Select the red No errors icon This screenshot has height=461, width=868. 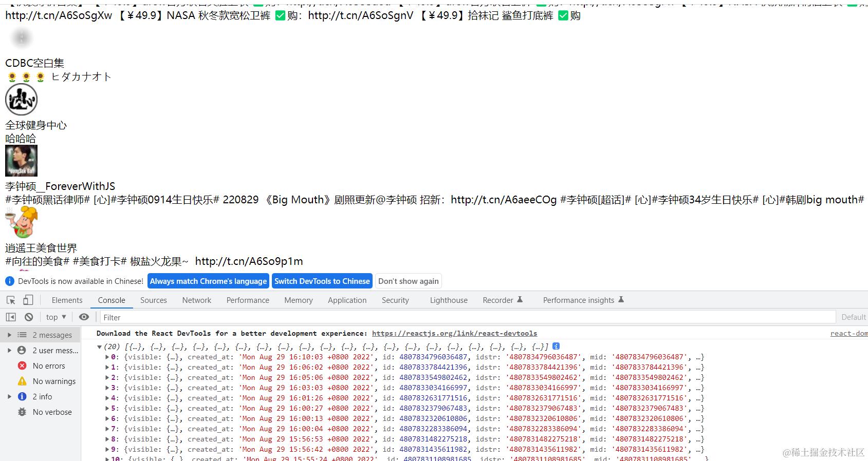[x=22, y=366]
